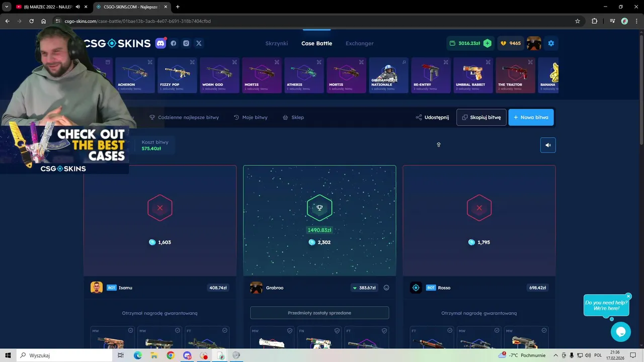644x362 pixels.
Task: Open Grabroo player avatar
Action: 256,288
